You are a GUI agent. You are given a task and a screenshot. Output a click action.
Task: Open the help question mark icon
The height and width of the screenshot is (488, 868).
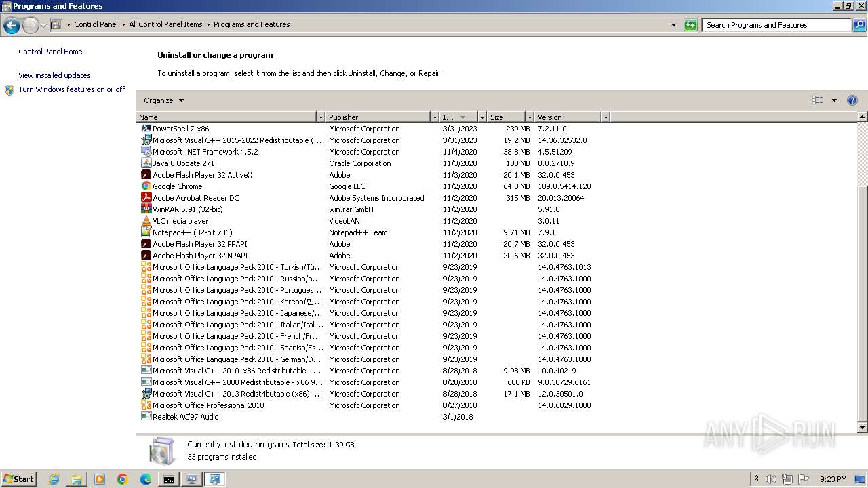click(852, 100)
